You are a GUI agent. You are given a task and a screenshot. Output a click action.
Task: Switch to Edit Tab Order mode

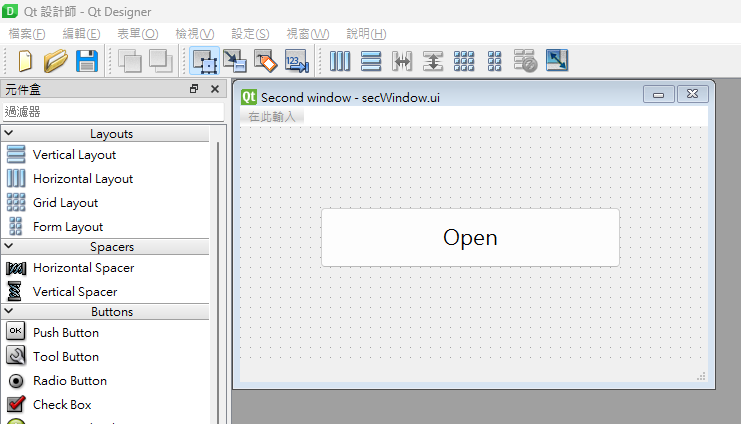(x=297, y=61)
